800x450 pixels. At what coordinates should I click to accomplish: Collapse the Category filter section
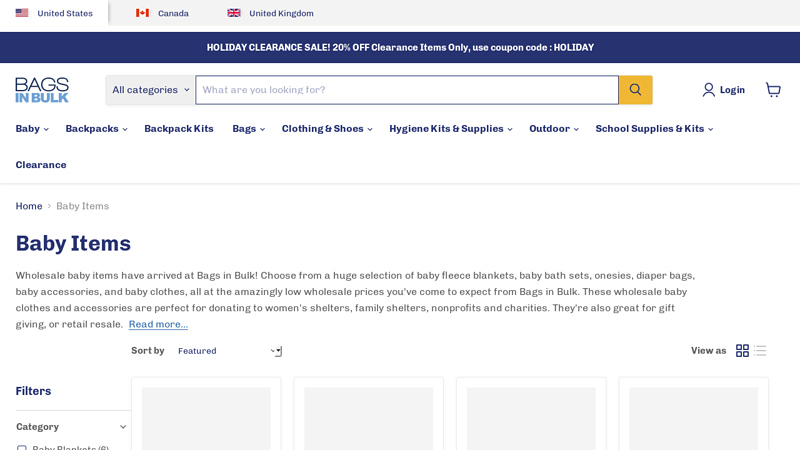pos(123,427)
